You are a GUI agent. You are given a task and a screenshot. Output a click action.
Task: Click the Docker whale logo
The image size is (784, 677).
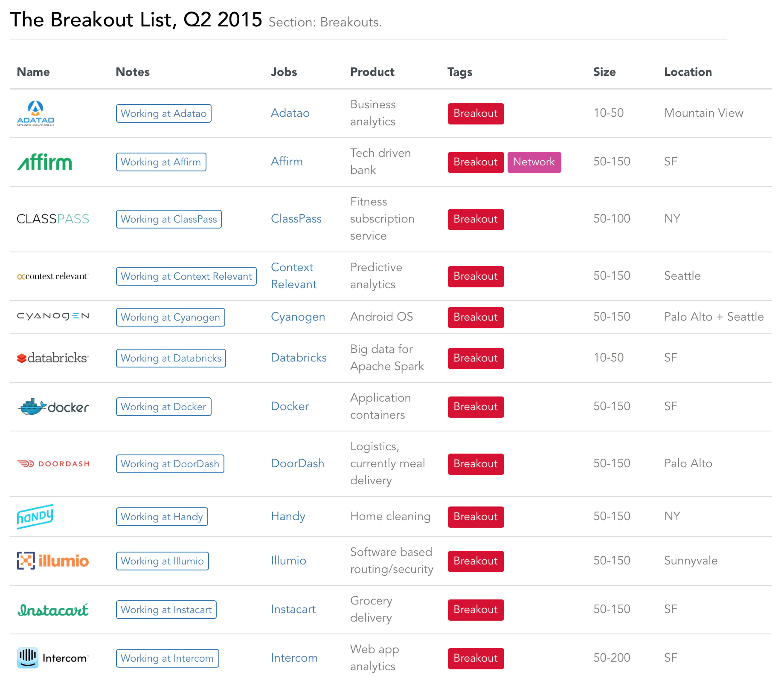click(x=52, y=406)
